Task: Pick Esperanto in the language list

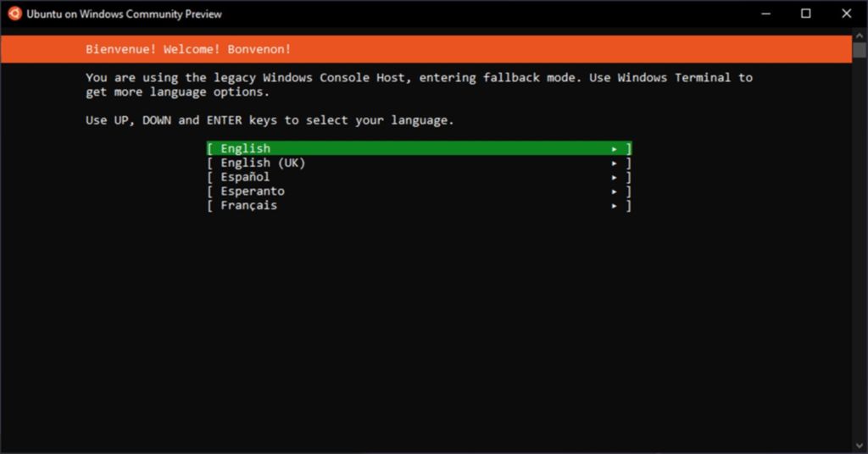Action: (253, 191)
